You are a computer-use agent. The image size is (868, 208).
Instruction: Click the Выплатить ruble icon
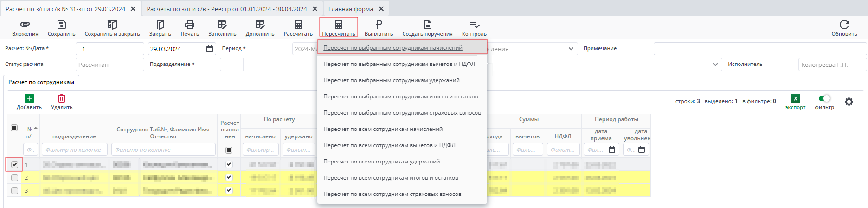(x=379, y=24)
